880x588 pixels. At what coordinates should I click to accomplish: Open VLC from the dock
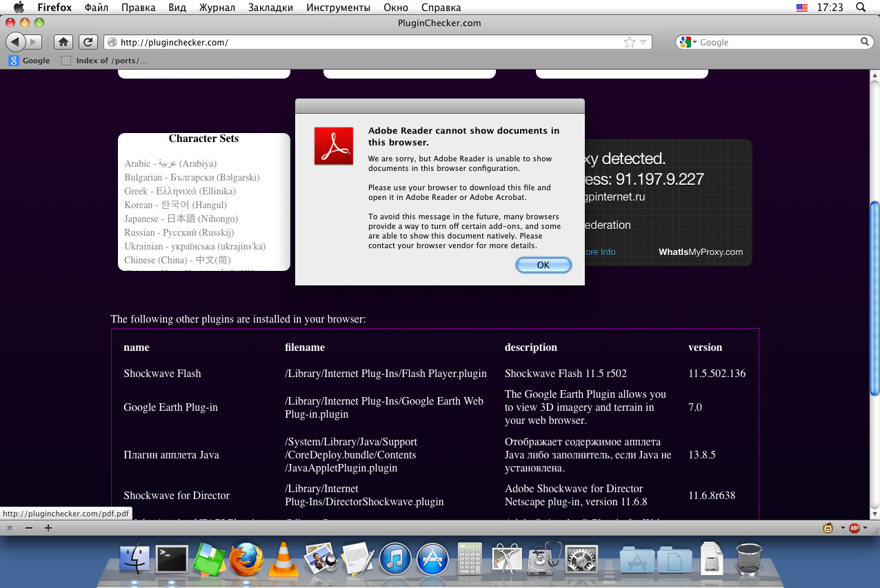pyautogui.click(x=283, y=558)
